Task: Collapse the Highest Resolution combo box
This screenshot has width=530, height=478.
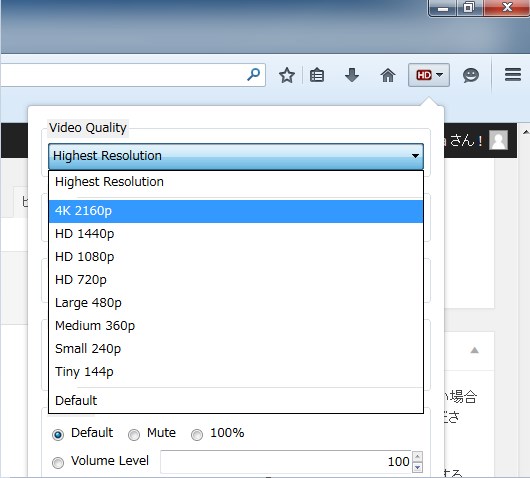Action: pos(236,156)
